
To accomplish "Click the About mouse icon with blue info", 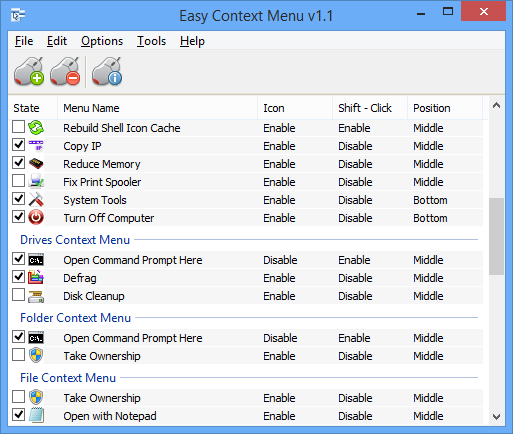I will click(x=107, y=71).
